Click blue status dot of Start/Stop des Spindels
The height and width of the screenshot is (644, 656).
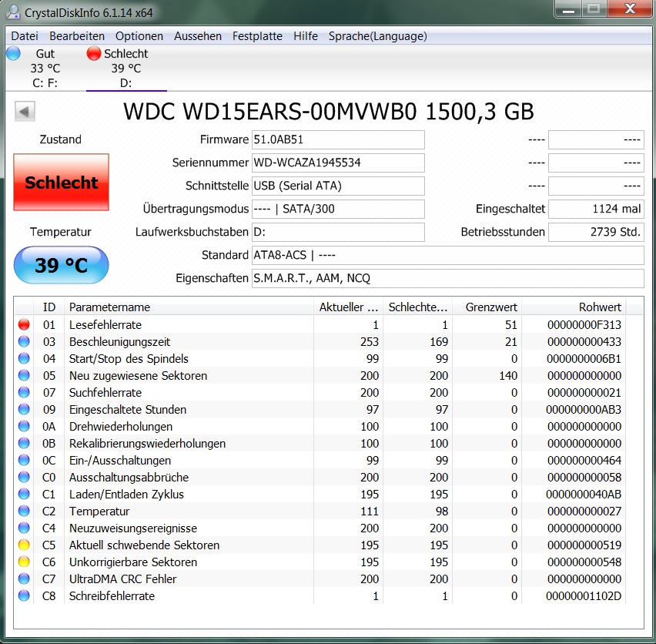[25, 359]
